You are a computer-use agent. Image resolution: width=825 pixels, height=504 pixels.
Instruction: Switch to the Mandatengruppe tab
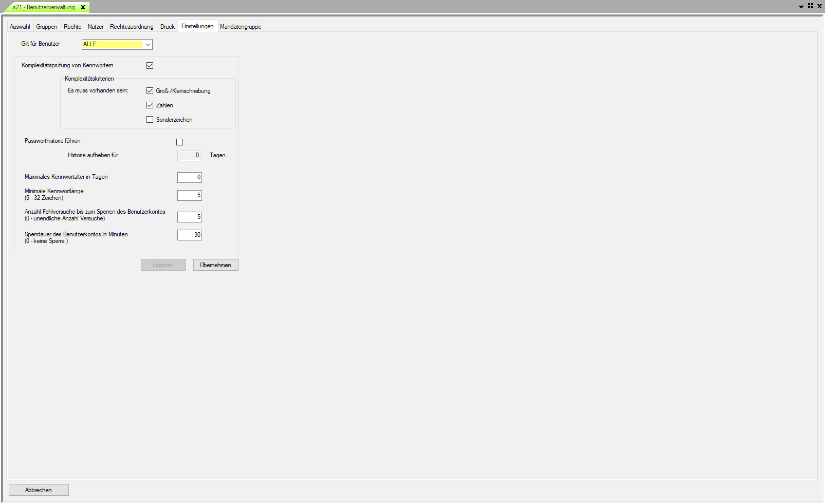(241, 27)
